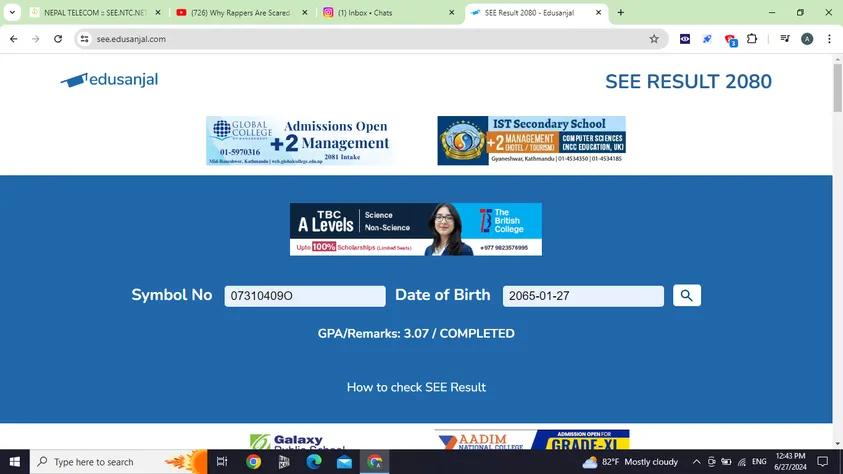
Task: Open the Windows Start menu
Action: point(14,462)
